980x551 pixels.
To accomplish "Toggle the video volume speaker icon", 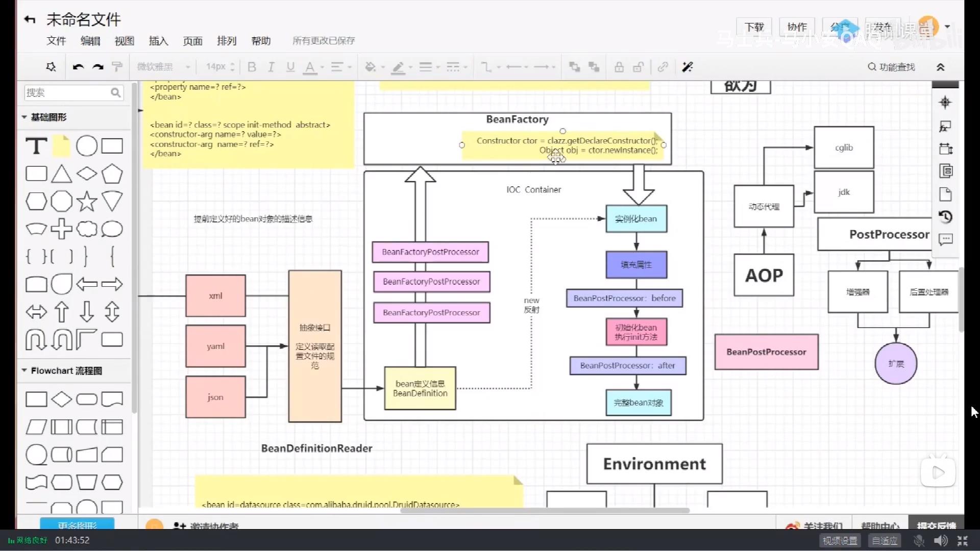I will pyautogui.click(x=940, y=540).
